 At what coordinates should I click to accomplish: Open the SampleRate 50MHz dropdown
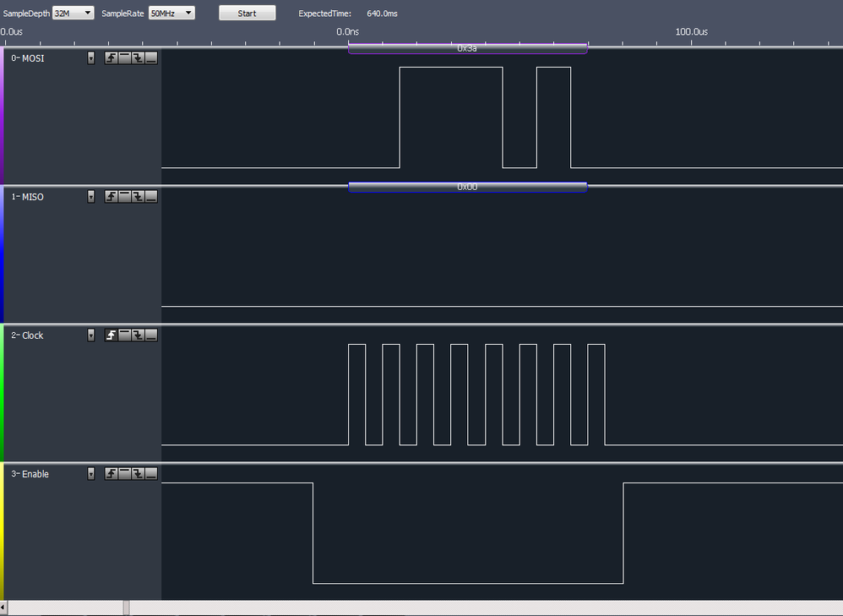pos(171,13)
